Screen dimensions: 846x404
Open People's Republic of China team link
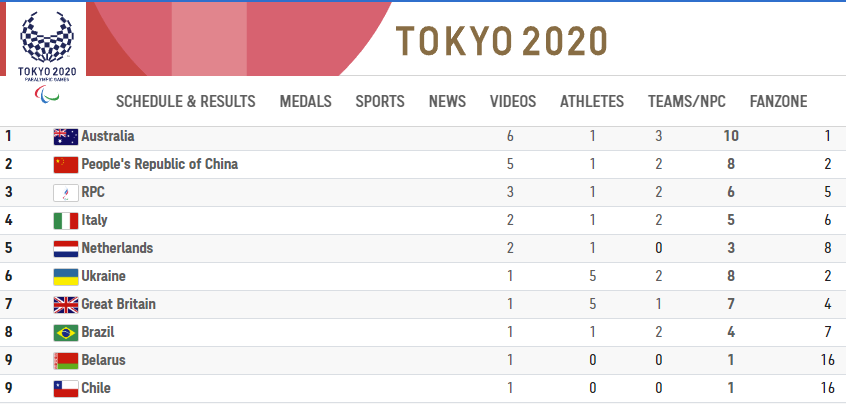[160, 164]
